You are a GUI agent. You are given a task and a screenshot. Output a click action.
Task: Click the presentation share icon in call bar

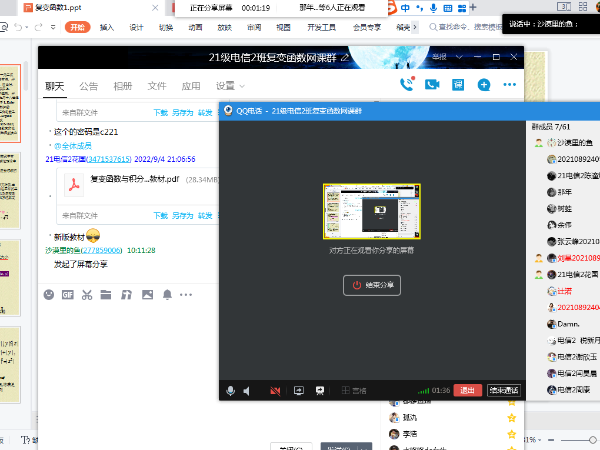click(320, 390)
